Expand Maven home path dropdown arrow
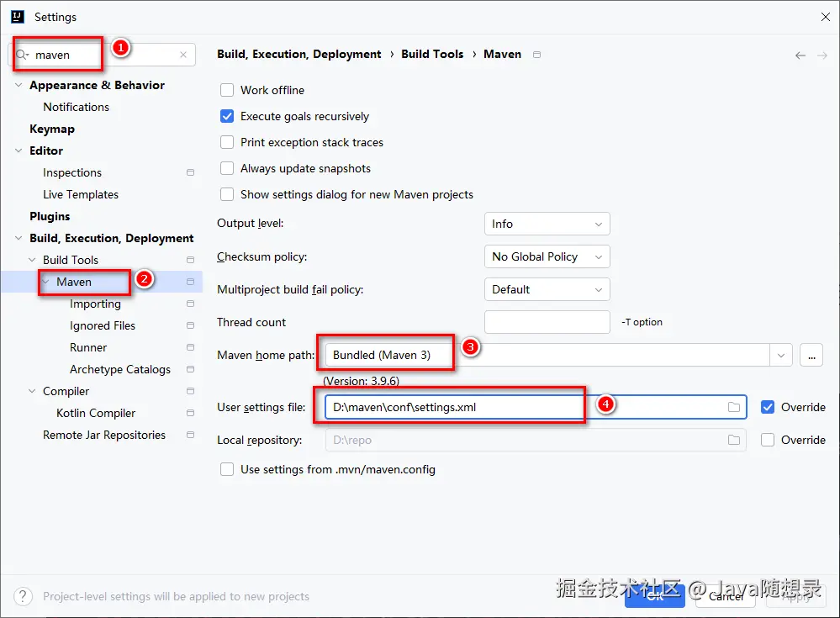Viewport: 840px width, 618px height. pyautogui.click(x=781, y=355)
